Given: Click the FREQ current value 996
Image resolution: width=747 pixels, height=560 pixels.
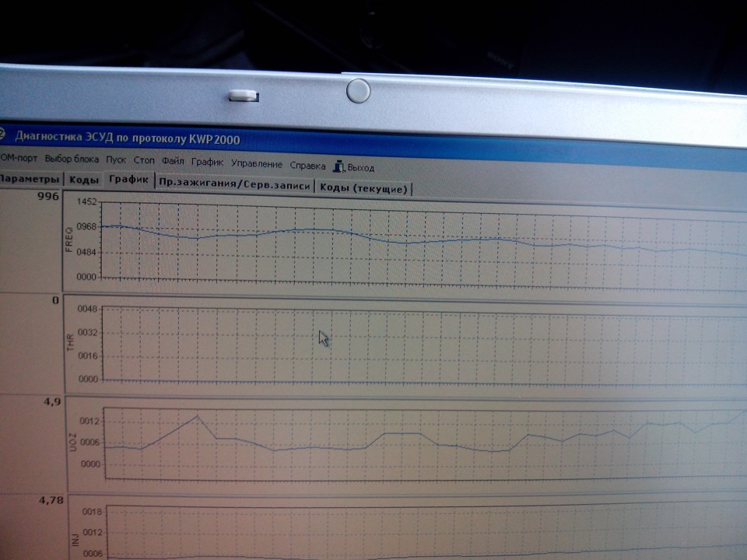Looking at the screenshot, I should (x=48, y=196).
